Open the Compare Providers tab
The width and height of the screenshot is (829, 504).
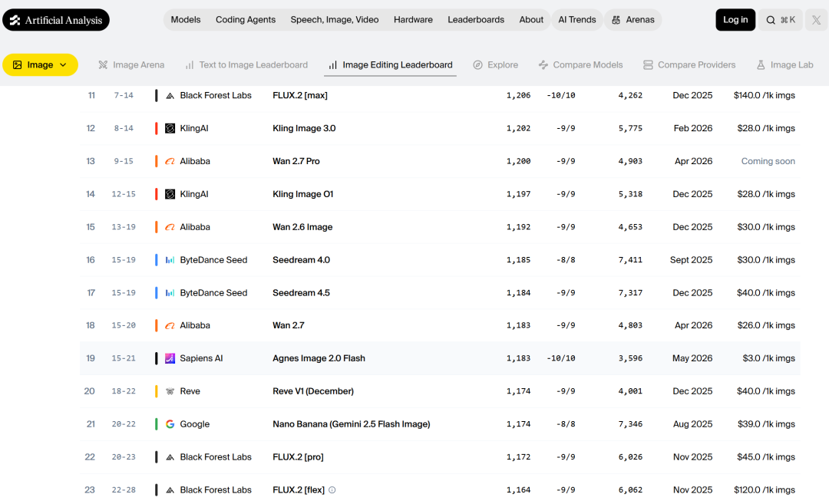click(689, 65)
